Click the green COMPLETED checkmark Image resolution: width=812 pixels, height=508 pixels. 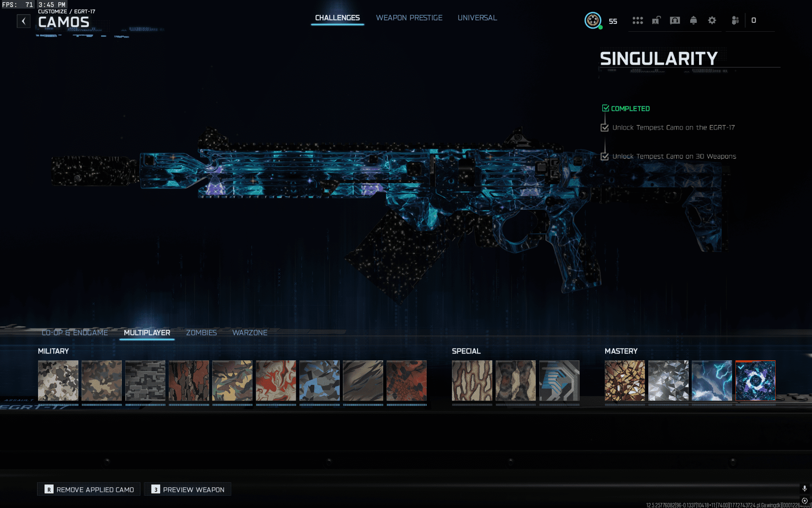[606, 108]
